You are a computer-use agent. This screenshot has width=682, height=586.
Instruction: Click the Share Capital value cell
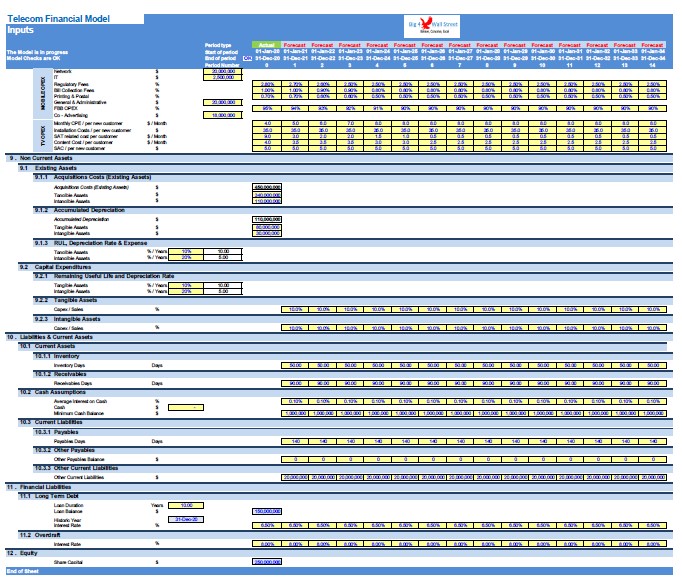267,562
